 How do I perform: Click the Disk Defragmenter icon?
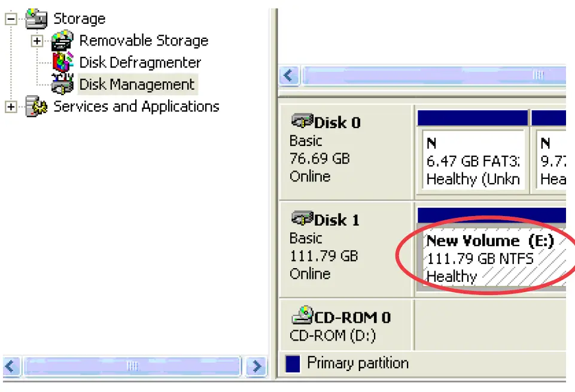tap(62, 62)
